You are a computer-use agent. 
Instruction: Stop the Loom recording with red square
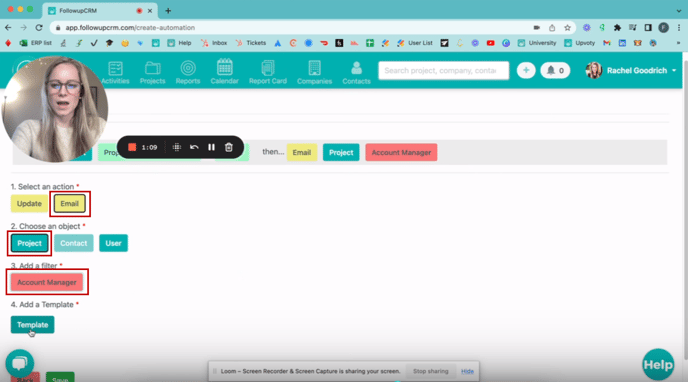pos(132,147)
